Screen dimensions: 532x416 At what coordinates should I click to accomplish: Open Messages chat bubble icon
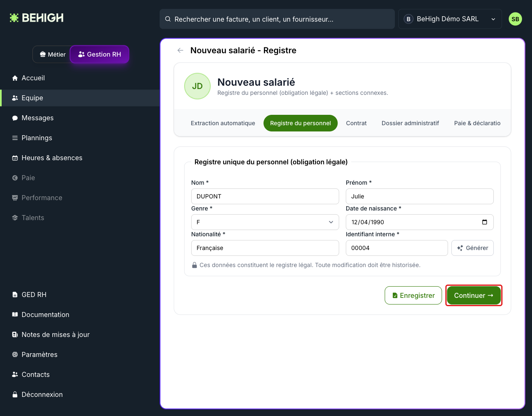[15, 118]
